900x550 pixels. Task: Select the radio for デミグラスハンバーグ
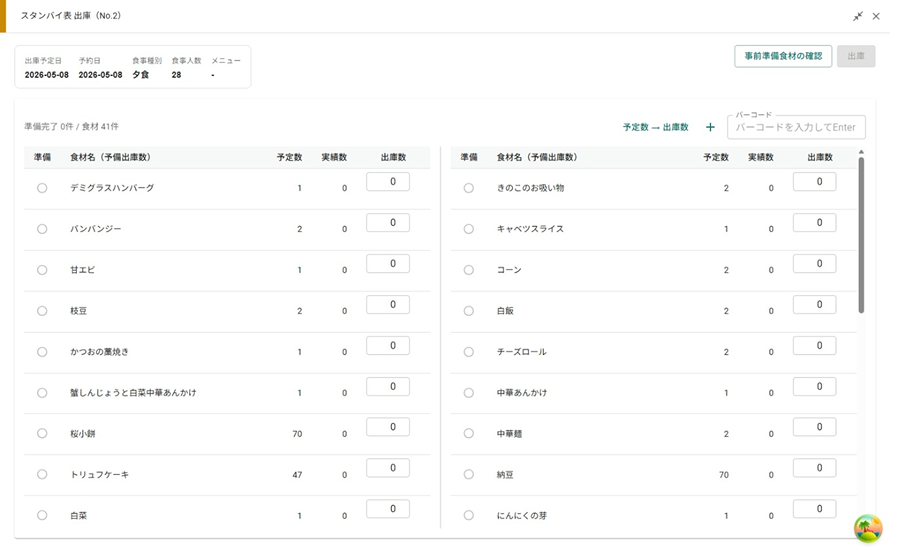click(42, 188)
